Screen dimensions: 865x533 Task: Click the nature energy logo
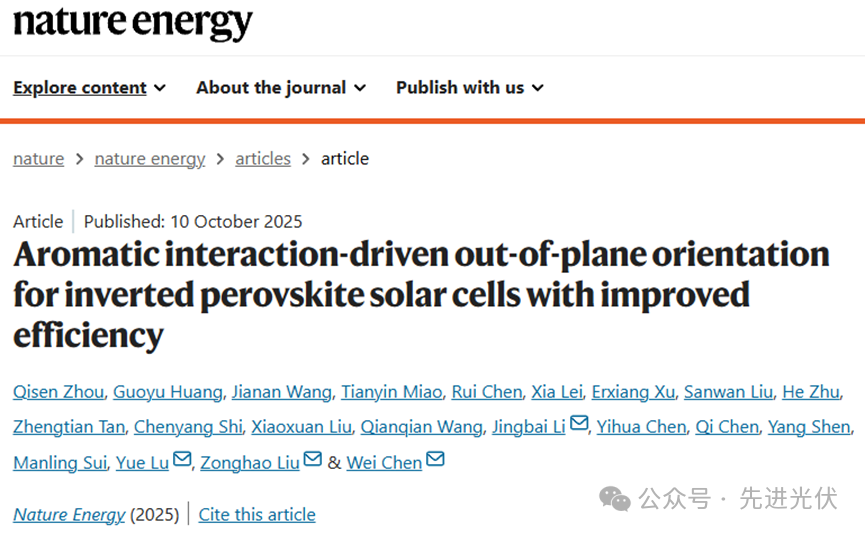pos(133,22)
